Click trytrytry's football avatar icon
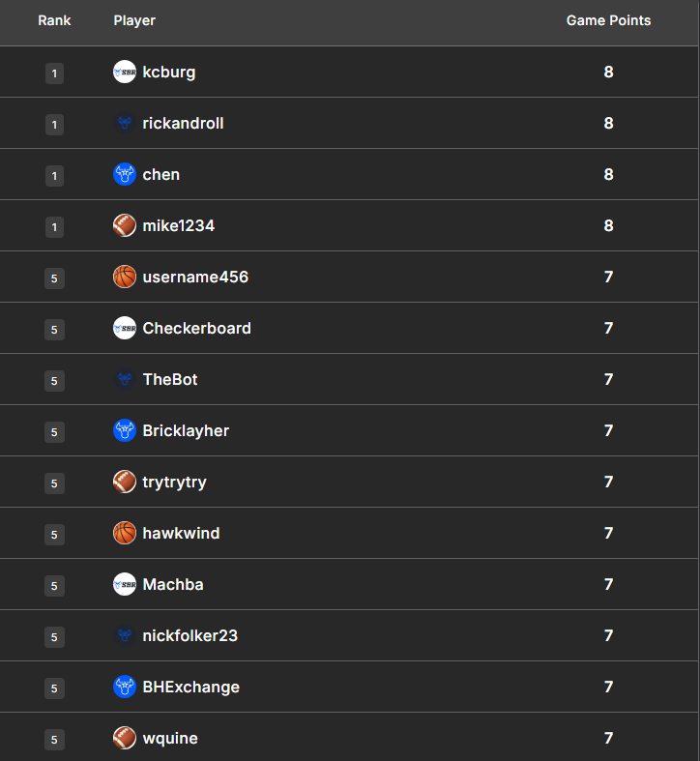 pos(125,482)
